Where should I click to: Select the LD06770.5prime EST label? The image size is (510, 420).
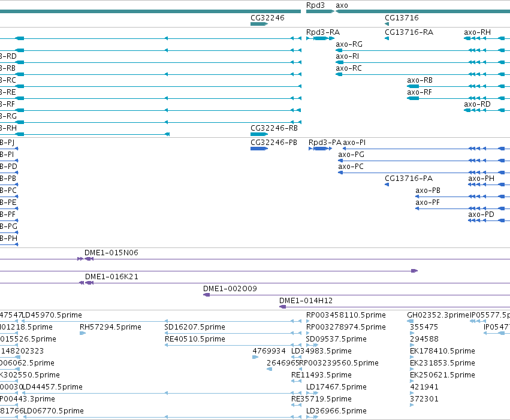(x=53, y=411)
